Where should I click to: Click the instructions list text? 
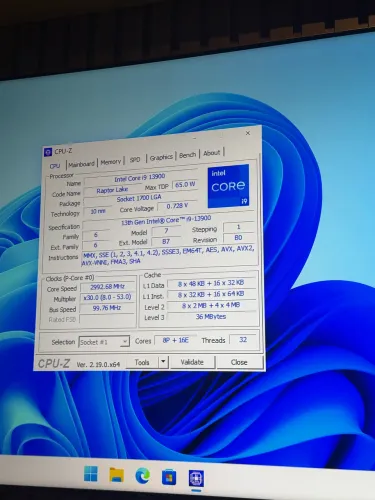[x=168, y=255]
